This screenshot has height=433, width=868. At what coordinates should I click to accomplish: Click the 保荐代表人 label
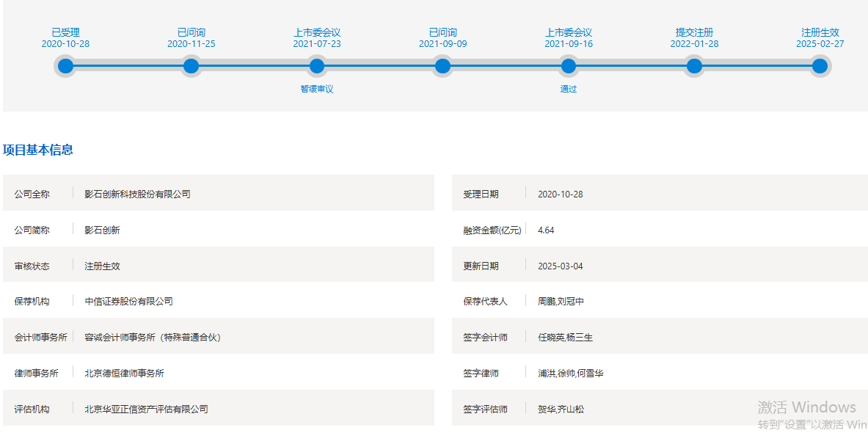tap(485, 302)
